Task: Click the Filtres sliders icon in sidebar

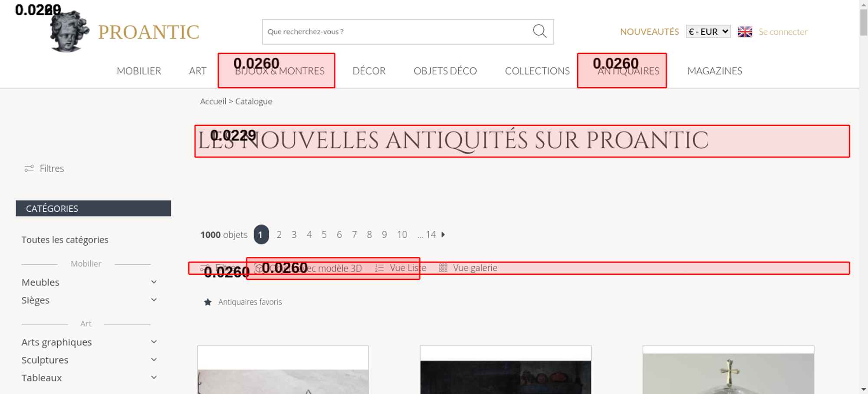Action: tap(29, 168)
